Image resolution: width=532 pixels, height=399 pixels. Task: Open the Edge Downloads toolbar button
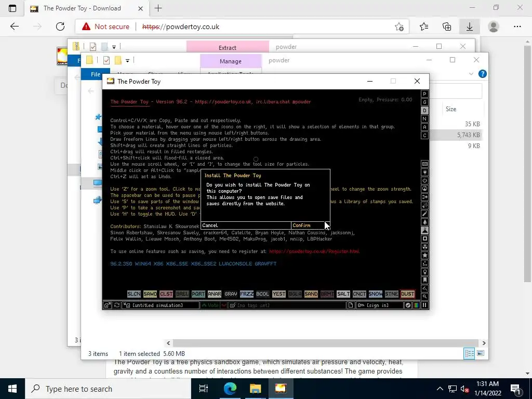click(469, 26)
